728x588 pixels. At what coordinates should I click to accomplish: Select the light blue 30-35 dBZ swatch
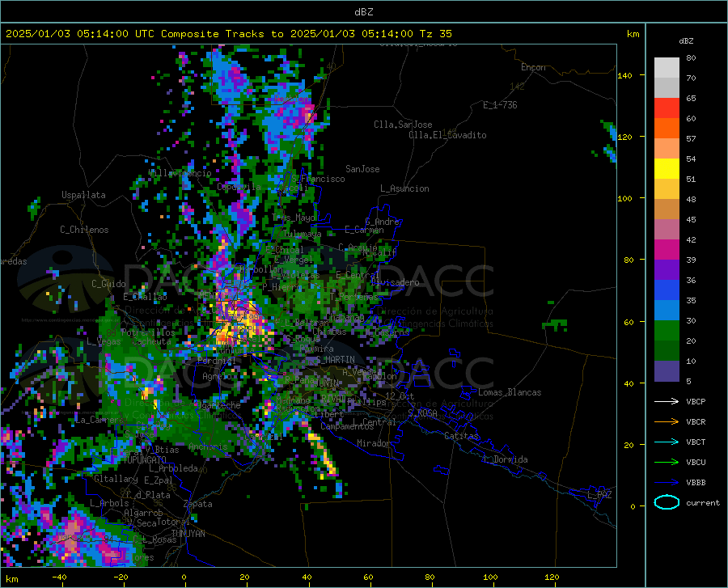(x=667, y=311)
